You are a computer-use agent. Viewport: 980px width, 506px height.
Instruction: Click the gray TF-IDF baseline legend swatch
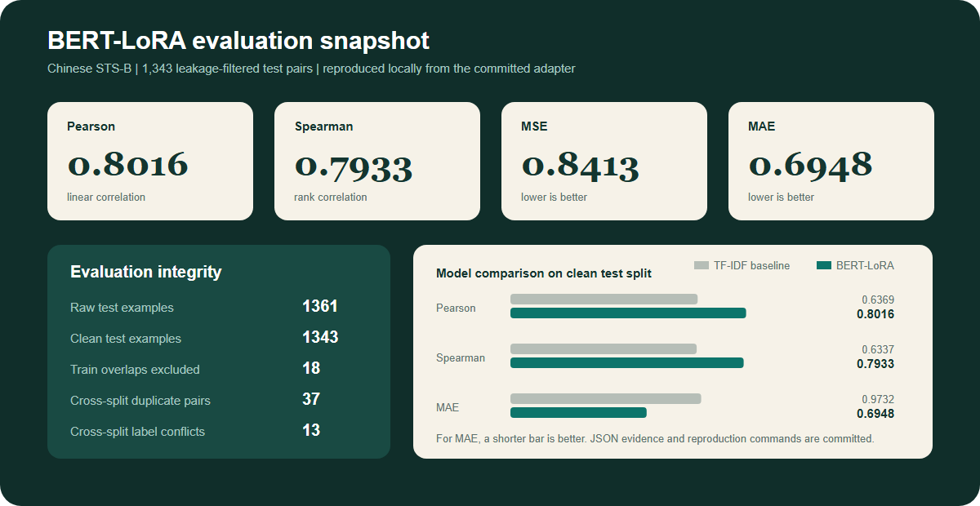pyautogui.click(x=701, y=265)
